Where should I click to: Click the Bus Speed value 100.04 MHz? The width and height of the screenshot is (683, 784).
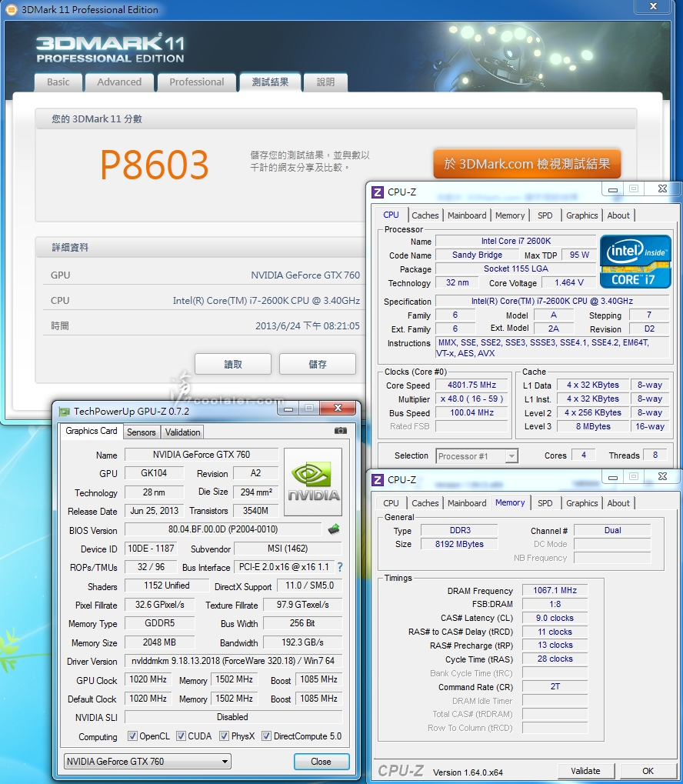[471, 412]
